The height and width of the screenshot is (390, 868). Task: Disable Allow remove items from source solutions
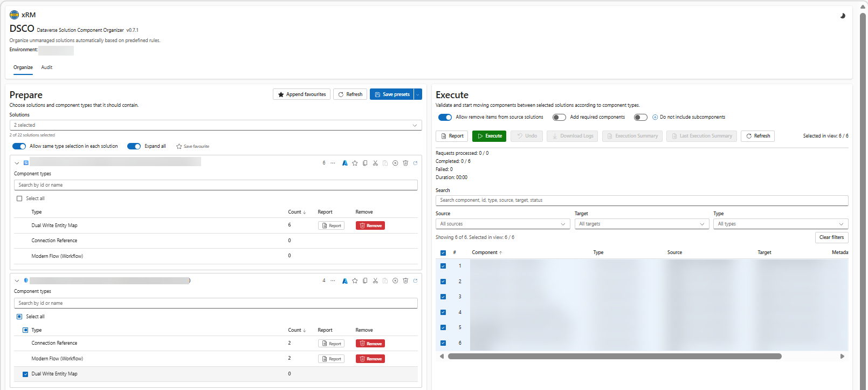coord(445,117)
